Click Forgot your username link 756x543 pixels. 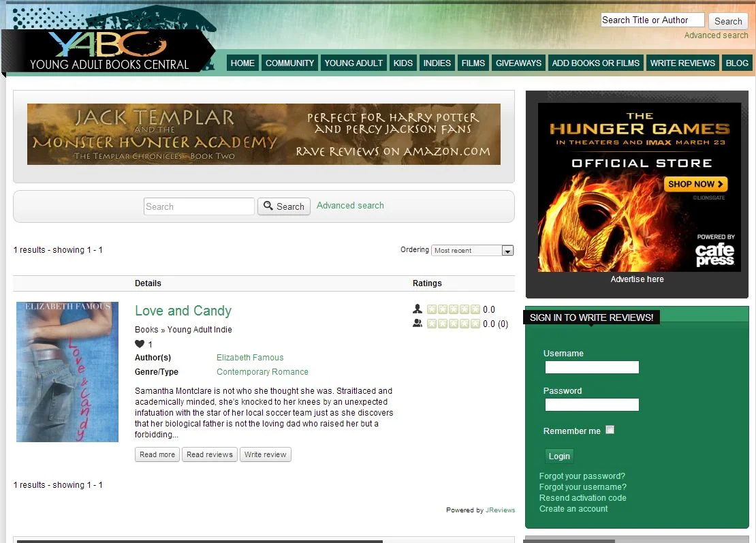583,487
